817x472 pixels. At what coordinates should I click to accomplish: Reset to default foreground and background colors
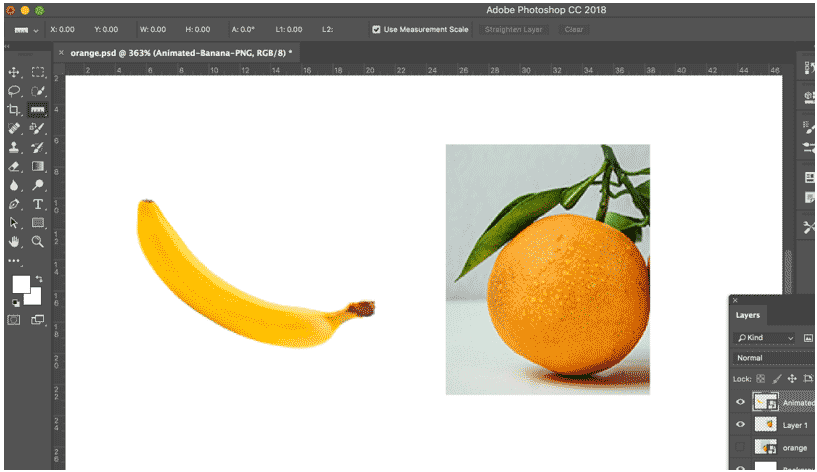click(x=16, y=303)
